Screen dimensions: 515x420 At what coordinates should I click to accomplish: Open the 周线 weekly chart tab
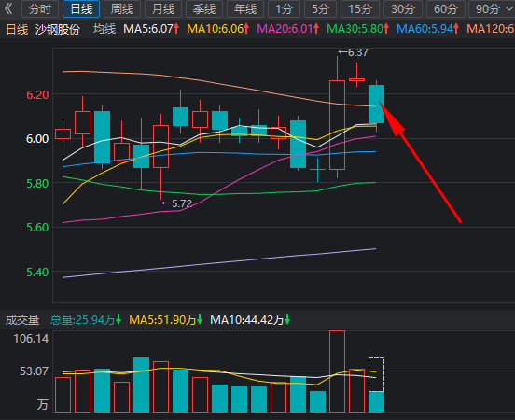pos(122,9)
